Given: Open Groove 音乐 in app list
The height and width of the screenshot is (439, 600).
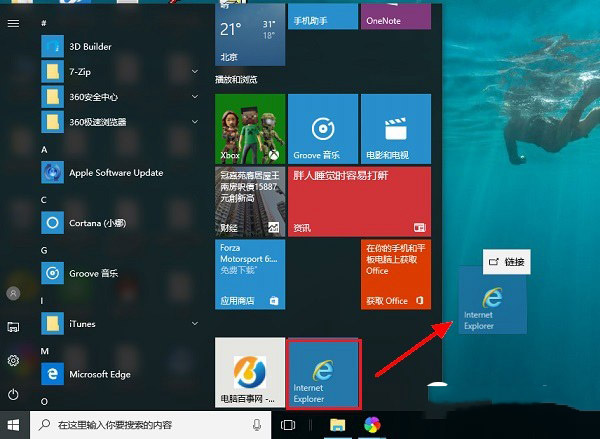Looking at the screenshot, I should [93, 273].
